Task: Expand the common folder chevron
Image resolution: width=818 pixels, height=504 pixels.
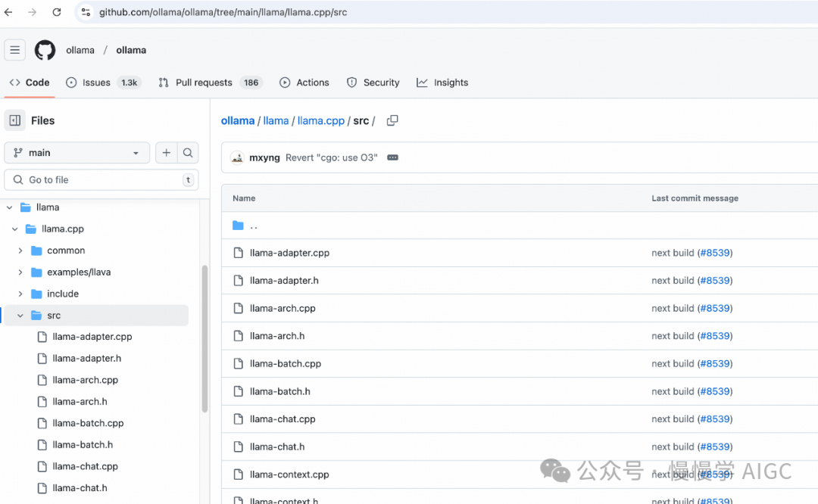Action: coord(20,250)
